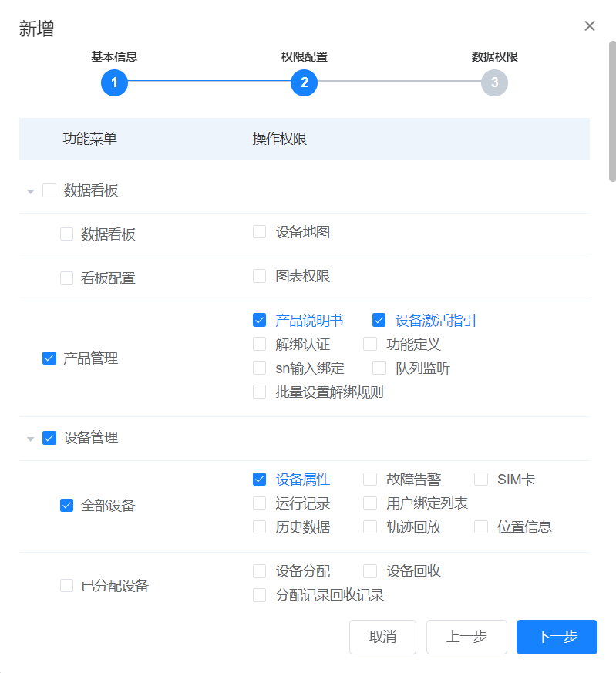
Task: Uncheck the 产品说明书 permission
Action: pyautogui.click(x=260, y=321)
